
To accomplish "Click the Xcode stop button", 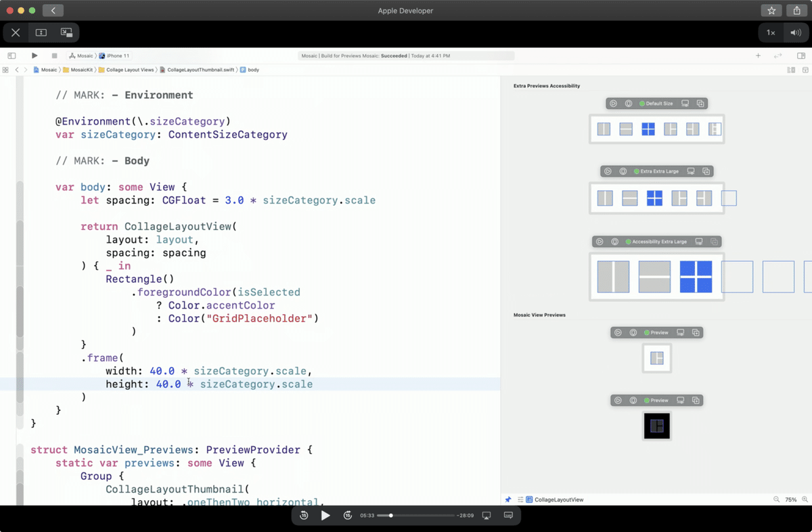I will (54, 56).
